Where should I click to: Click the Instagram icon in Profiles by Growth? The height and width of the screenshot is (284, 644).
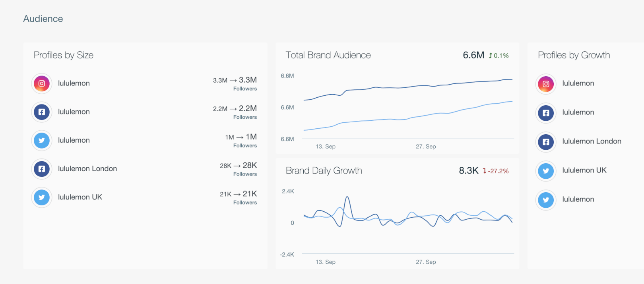tap(546, 84)
